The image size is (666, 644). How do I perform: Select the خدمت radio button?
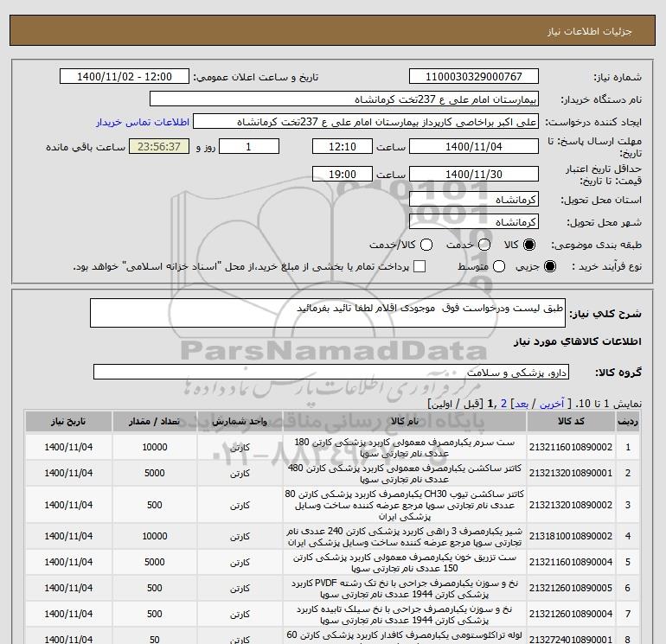tap(484, 245)
